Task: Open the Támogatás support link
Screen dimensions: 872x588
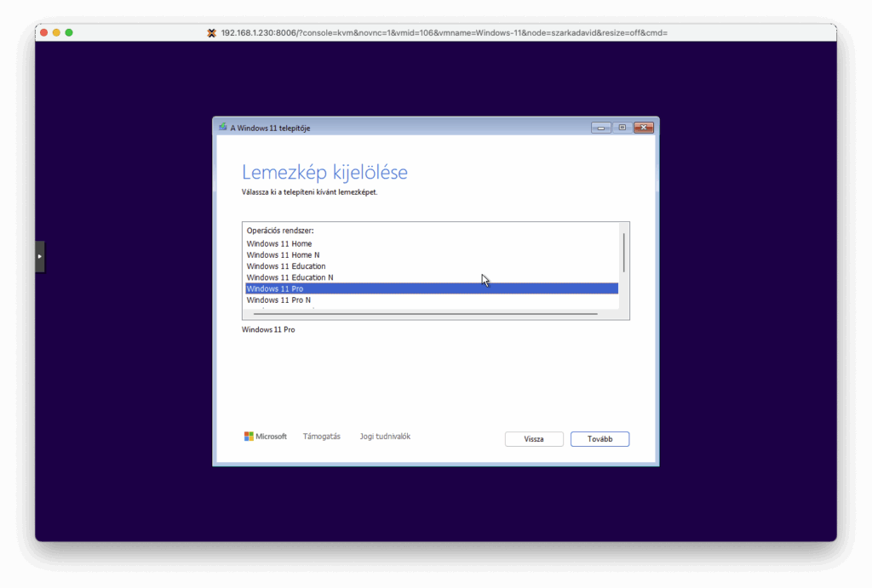Action: (x=321, y=437)
